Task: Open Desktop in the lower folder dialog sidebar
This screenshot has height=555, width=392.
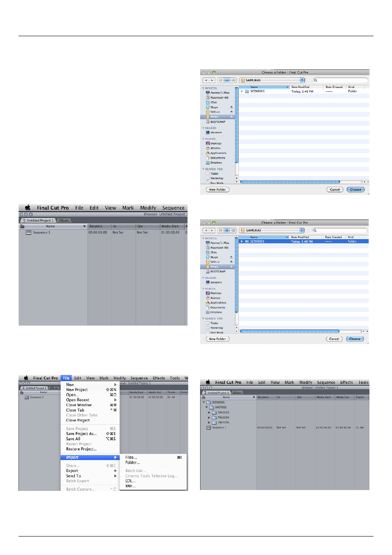Action: pos(214,293)
